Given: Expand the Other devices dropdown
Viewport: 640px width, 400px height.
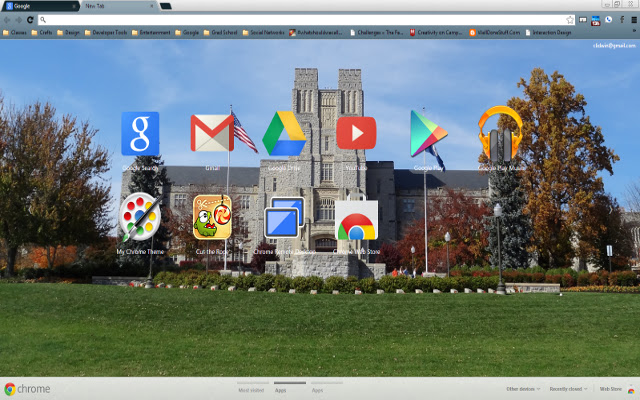Looking at the screenshot, I should point(523,389).
